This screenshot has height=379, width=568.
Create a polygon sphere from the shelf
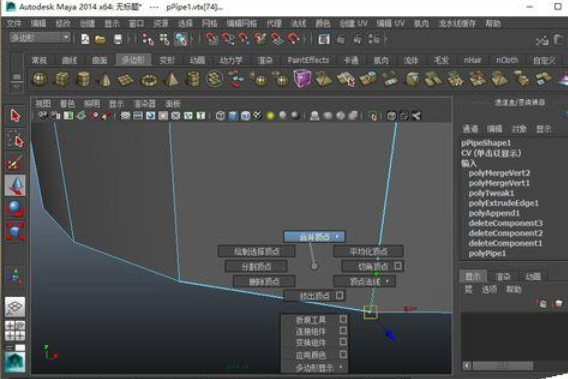(x=39, y=79)
